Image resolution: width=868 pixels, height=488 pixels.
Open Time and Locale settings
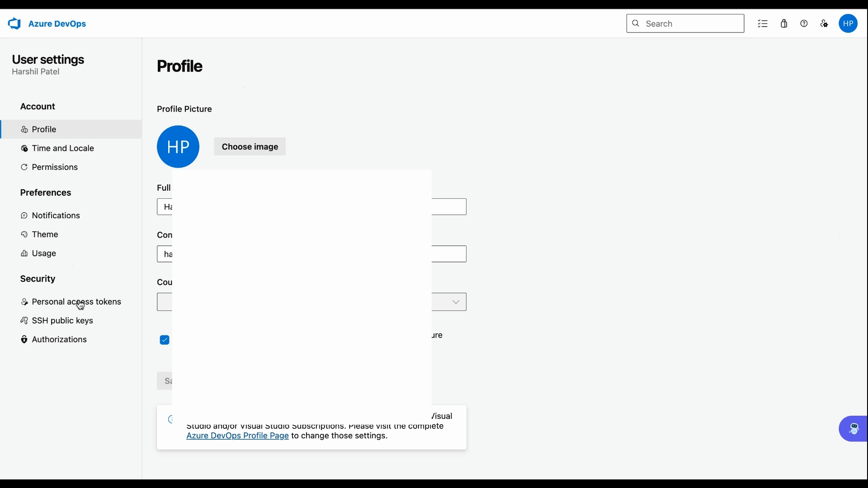click(x=63, y=148)
